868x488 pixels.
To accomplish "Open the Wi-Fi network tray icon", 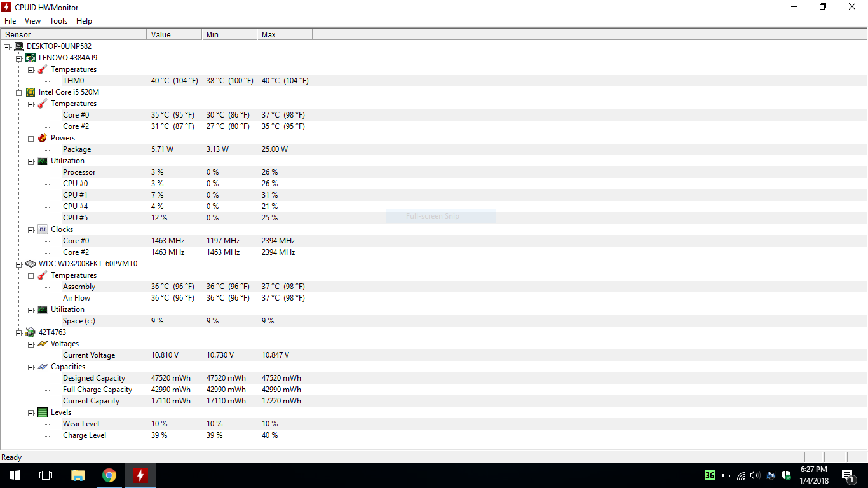I will point(740,475).
